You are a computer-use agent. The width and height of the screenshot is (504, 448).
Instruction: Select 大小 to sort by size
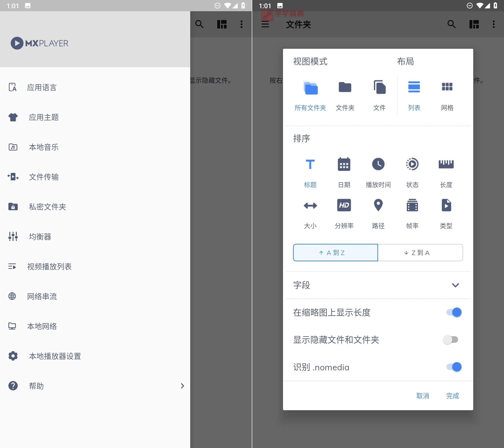tap(310, 213)
